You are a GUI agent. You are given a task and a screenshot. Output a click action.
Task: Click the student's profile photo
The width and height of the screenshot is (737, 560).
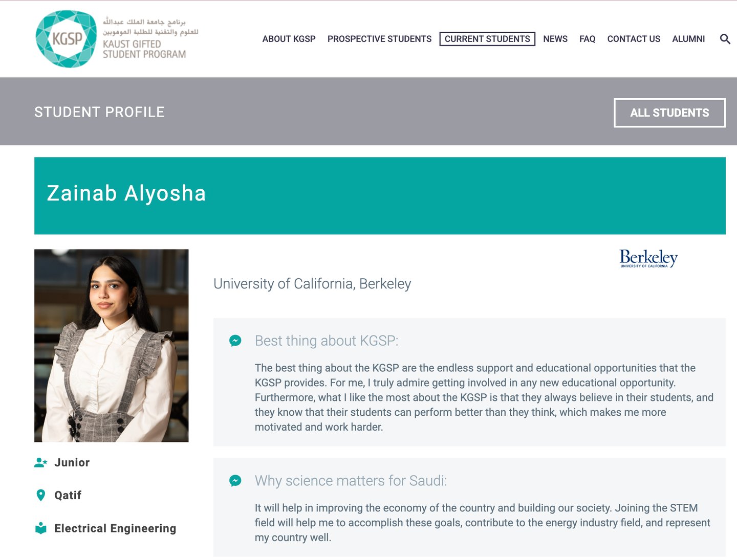(111, 345)
